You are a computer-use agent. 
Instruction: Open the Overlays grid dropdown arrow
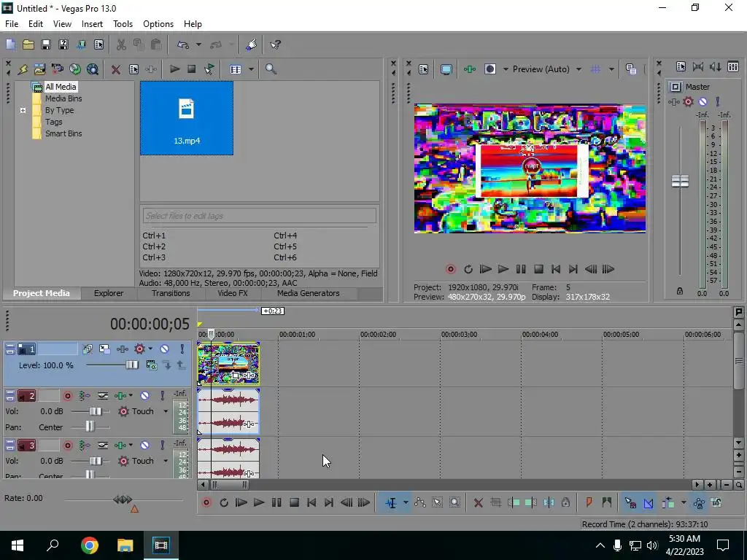click(611, 69)
